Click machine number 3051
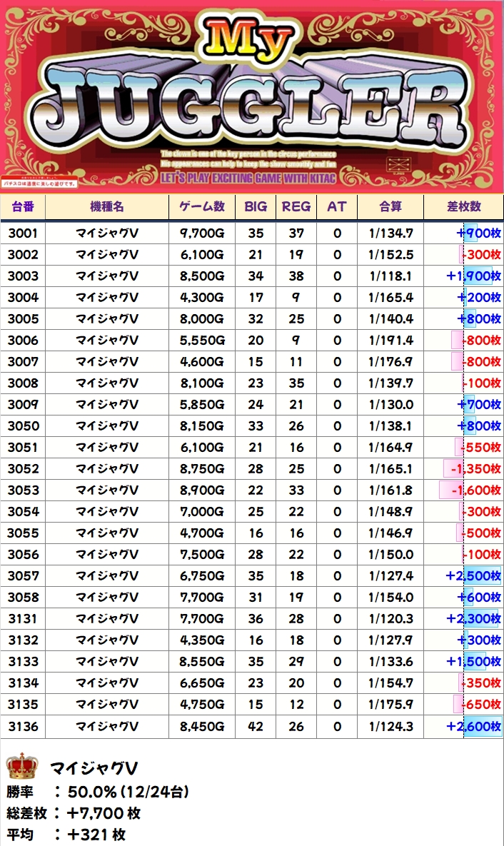Image resolution: width=504 pixels, height=846 pixels. [x=23, y=448]
